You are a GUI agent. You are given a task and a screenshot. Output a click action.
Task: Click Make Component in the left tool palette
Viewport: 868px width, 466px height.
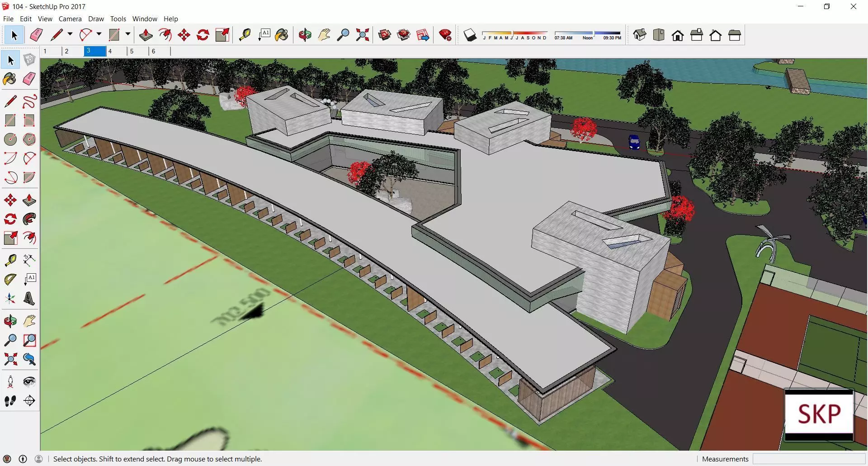[x=29, y=60]
